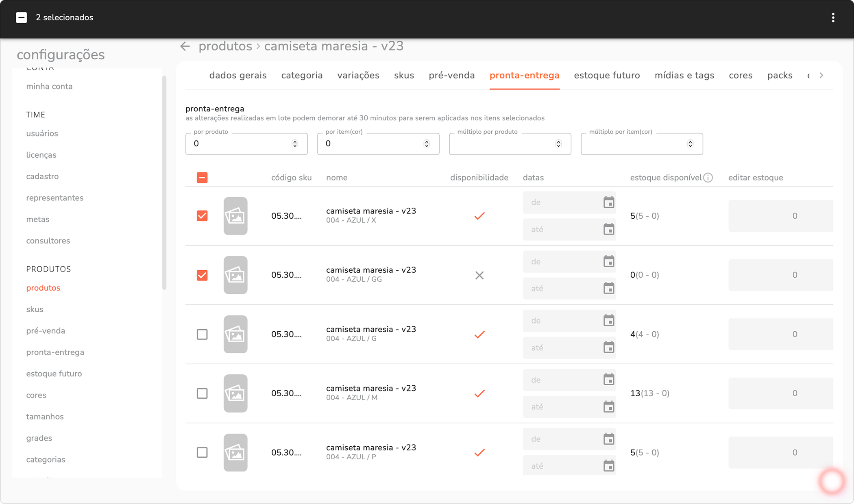Toggle the select-all checkbox in table header

tap(202, 178)
